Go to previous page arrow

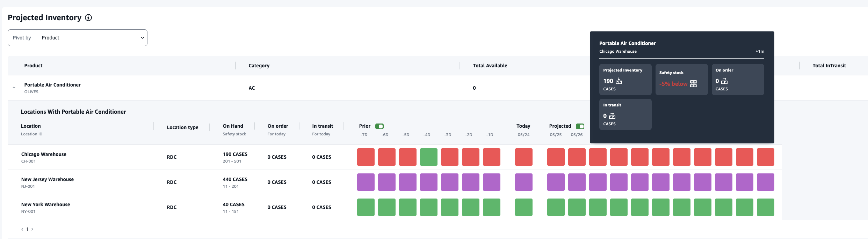22,229
